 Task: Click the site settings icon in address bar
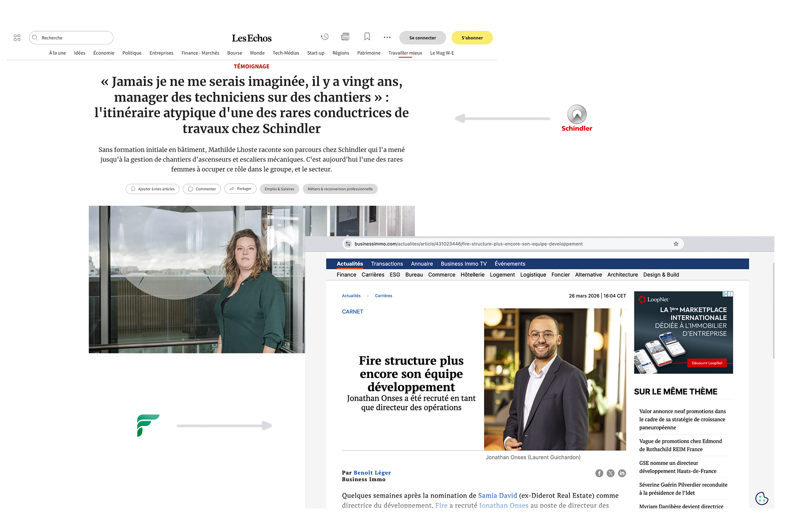click(x=348, y=244)
